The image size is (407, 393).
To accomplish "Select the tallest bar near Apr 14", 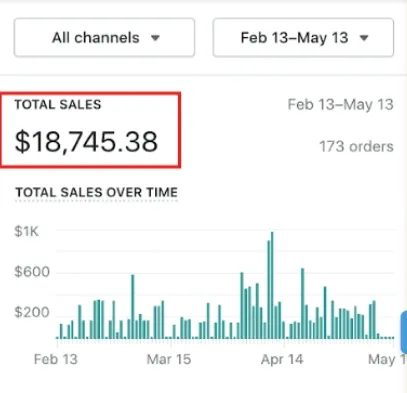I will [272, 285].
